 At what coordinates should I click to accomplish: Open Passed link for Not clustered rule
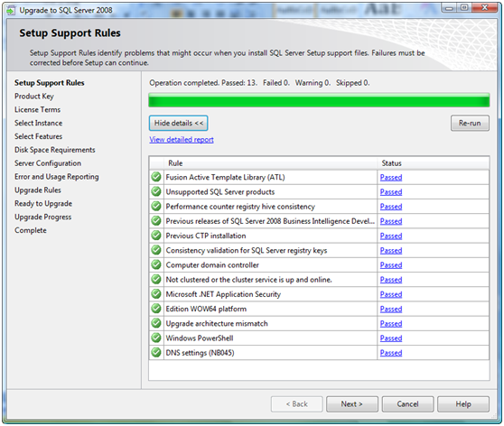(x=391, y=280)
